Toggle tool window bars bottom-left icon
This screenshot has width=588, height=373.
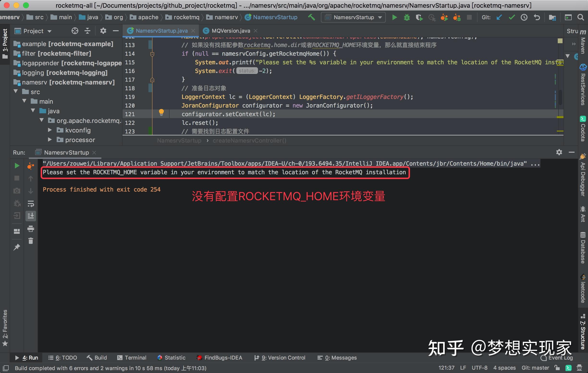5,368
